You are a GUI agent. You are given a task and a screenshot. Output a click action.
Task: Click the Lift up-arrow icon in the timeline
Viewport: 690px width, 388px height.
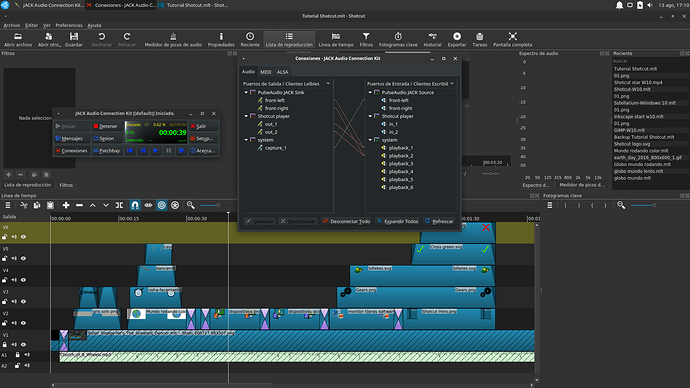[92, 205]
